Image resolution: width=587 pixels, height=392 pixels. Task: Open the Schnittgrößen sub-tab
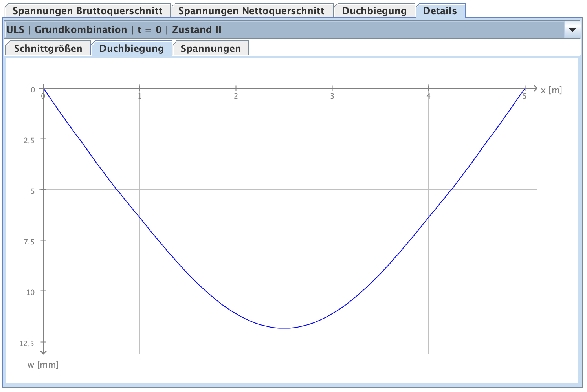click(x=48, y=48)
